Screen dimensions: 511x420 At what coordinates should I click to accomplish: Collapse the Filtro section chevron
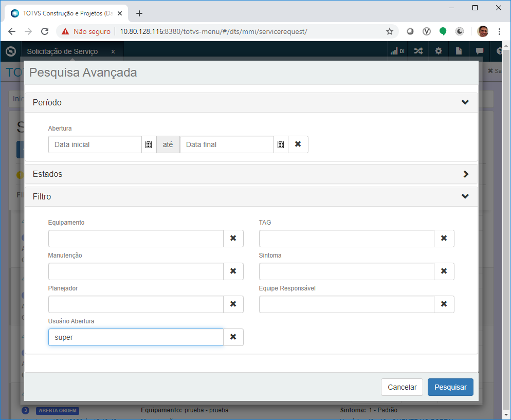pos(465,196)
